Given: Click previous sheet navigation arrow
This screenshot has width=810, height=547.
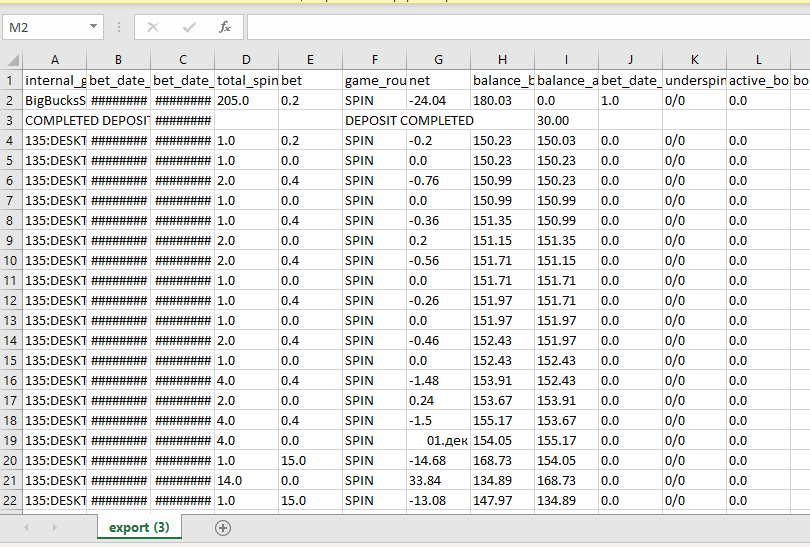Looking at the screenshot, I should (26, 528).
